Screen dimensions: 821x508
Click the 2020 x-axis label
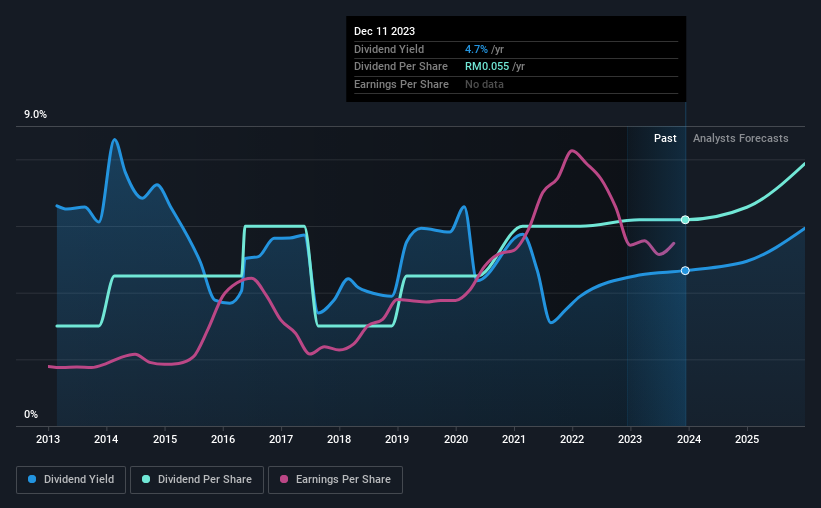click(456, 439)
